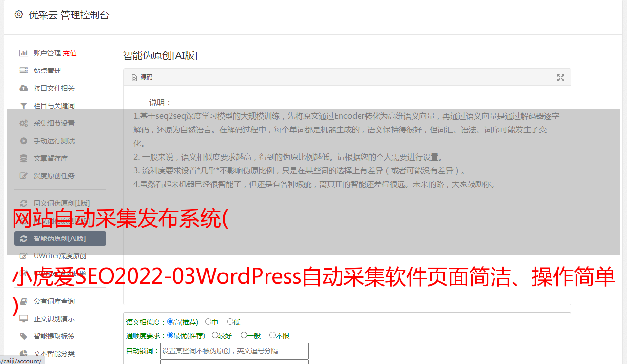Viewport: 627px width, 364px height.
Task: Click the 智能伪原创[AI版] page heading
Action: tap(160, 55)
